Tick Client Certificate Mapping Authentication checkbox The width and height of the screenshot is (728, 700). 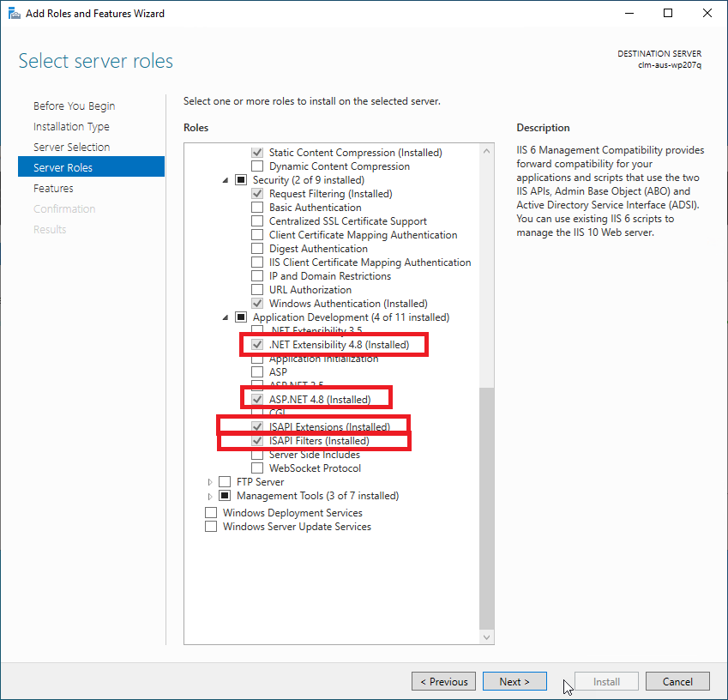tap(257, 234)
